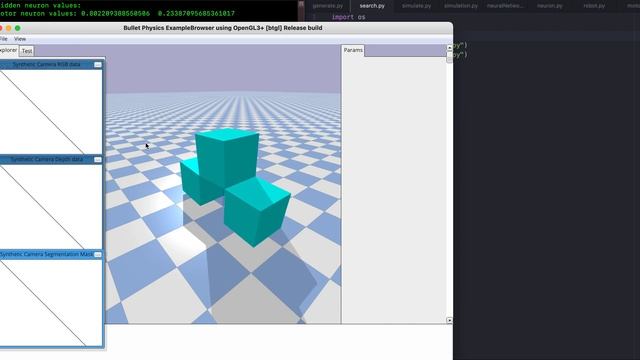Open the robot.py editor tab
This screenshot has height=360, width=640.
[x=594, y=6]
